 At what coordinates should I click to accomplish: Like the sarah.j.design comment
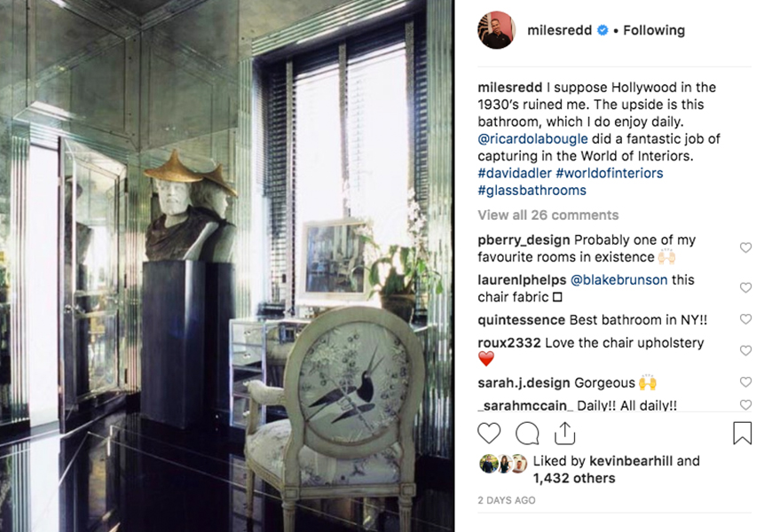[x=745, y=382]
